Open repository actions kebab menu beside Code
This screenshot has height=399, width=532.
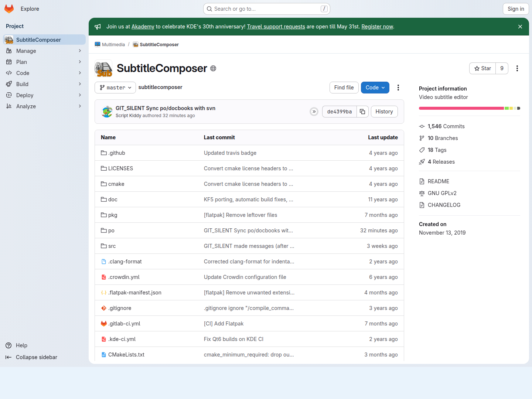point(398,88)
